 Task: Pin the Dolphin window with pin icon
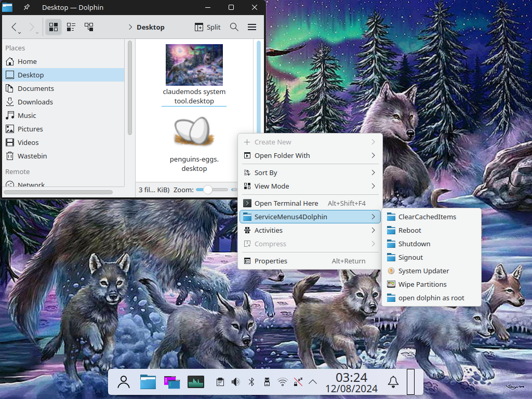(x=26, y=7)
